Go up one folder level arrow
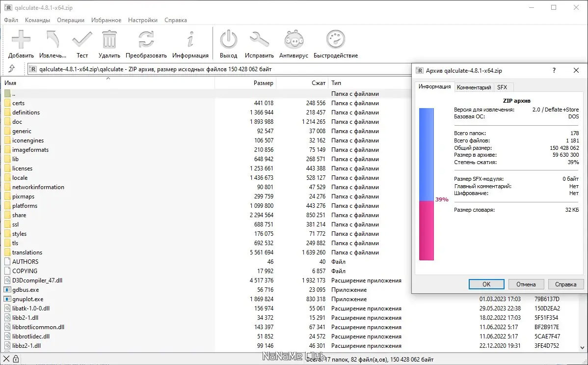The width and height of the screenshot is (588, 365). [12, 69]
